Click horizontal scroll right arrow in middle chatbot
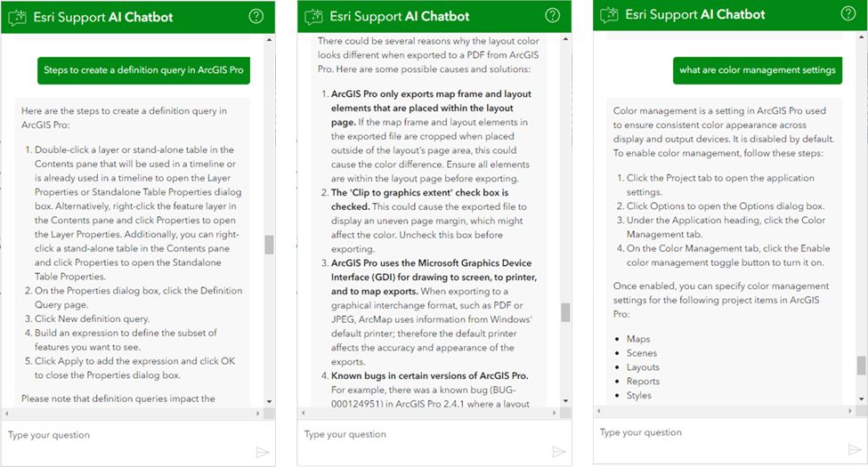 tap(554, 413)
